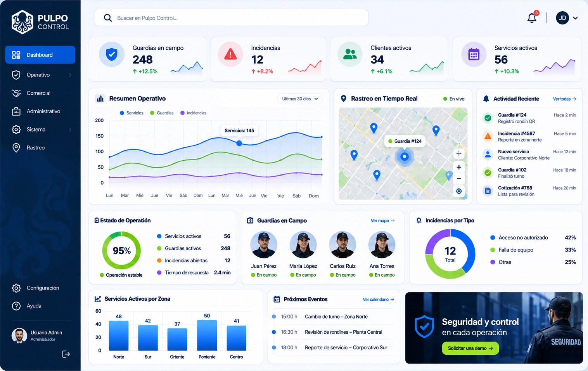
Task: Click the search magnifier icon
Action: 108,18
